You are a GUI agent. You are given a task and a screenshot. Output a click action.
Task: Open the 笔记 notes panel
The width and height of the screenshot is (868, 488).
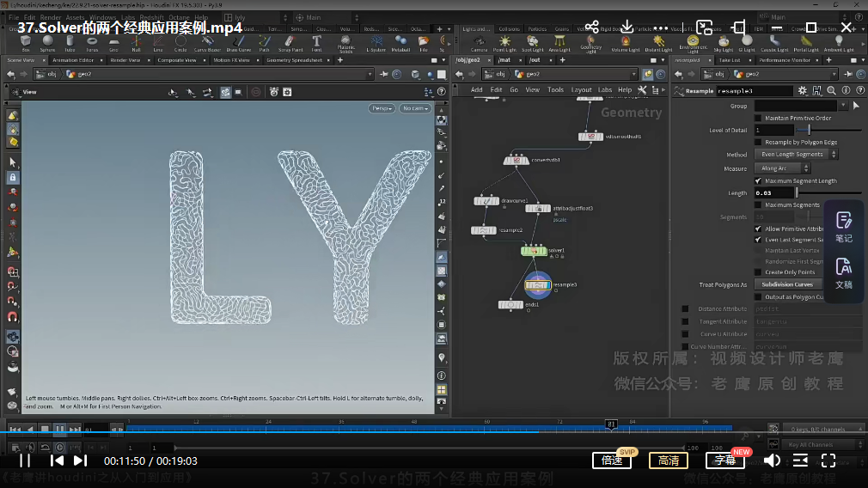(844, 228)
